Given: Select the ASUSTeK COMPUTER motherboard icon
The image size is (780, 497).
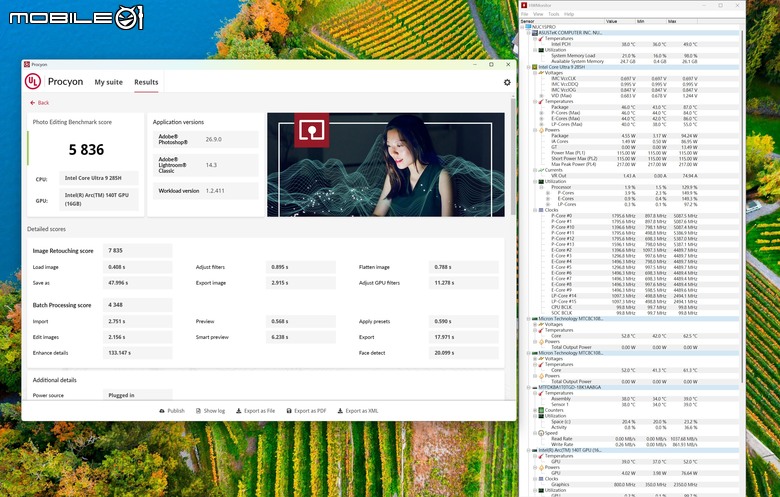Looking at the screenshot, I should pos(535,33).
